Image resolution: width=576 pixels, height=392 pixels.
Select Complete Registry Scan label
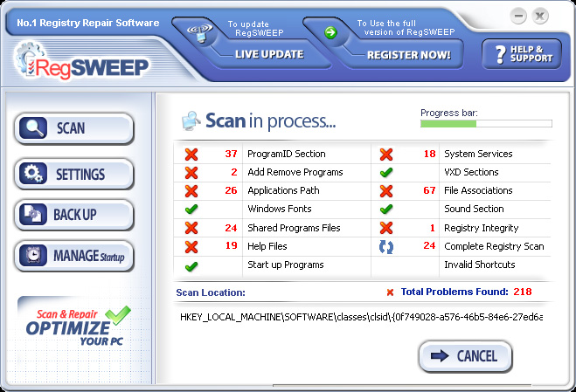pyautogui.click(x=494, y=246)
